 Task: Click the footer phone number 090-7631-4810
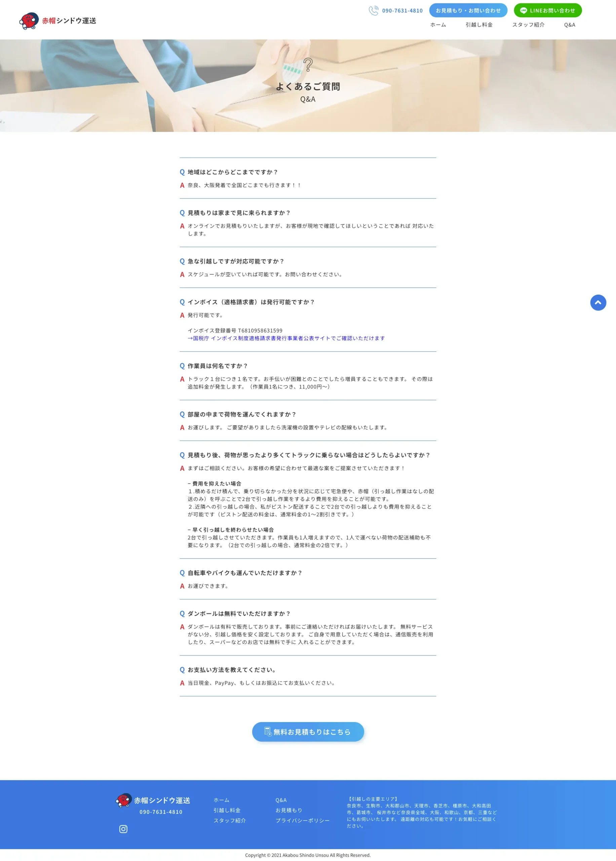(x=161, y=812)
